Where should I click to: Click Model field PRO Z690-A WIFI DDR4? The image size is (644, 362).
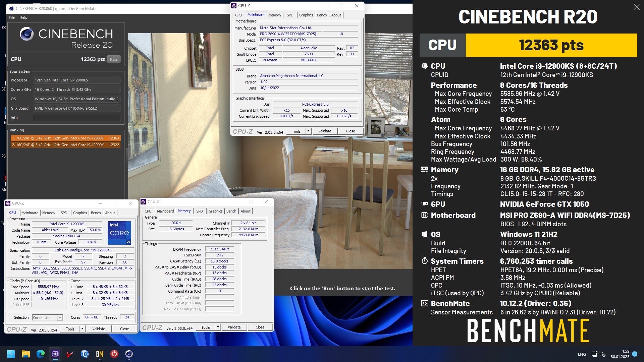(x=290, y=34)
